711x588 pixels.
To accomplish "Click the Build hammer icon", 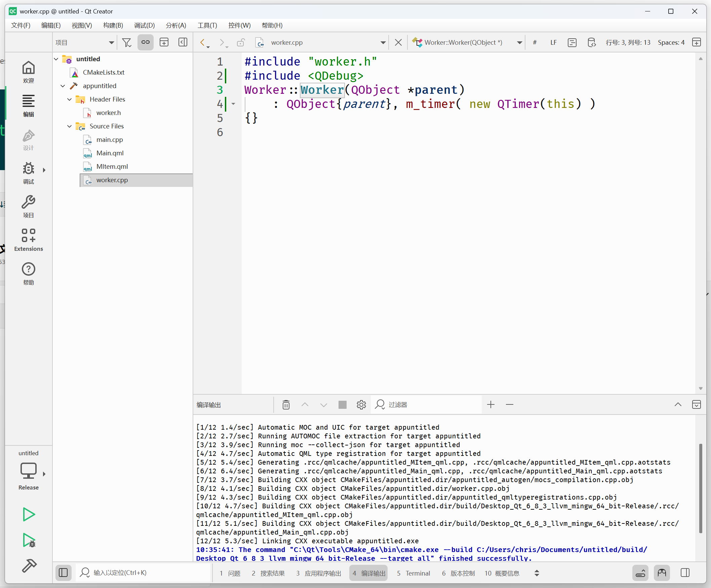I will point(29,566).
